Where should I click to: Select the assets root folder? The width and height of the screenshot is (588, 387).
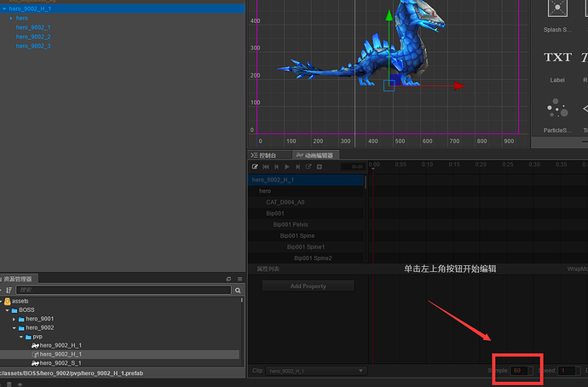click(20, 301)
